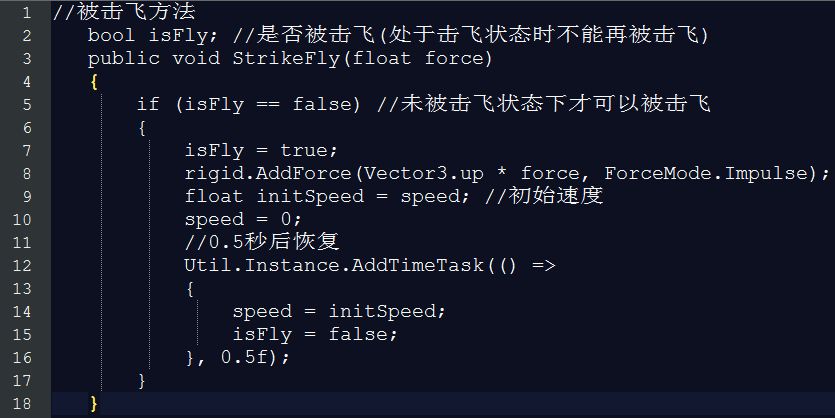Click the '//0.5秒后恢复' comment
835x418 pixels.
261,242
